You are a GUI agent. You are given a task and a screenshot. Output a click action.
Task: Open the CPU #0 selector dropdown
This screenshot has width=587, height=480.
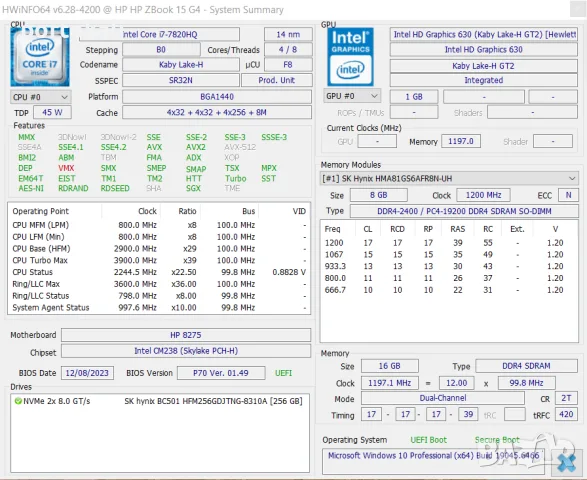(41, 97)
